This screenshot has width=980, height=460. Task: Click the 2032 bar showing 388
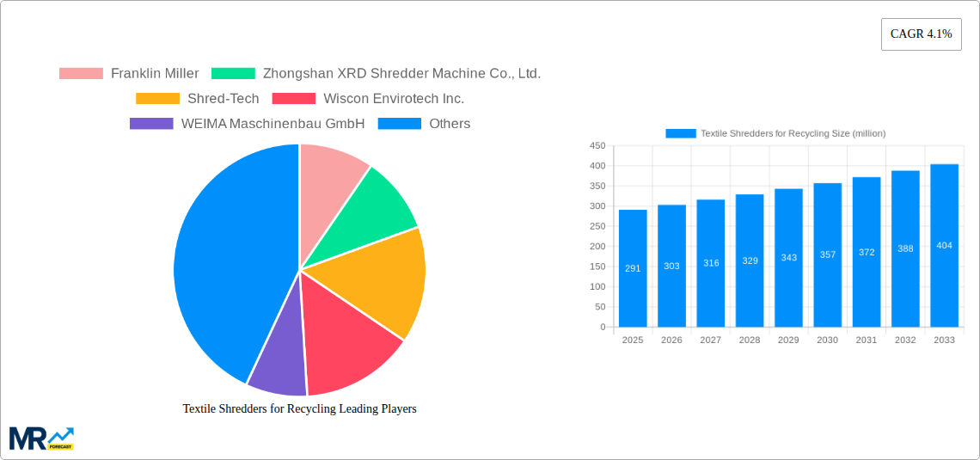point(905,248)
